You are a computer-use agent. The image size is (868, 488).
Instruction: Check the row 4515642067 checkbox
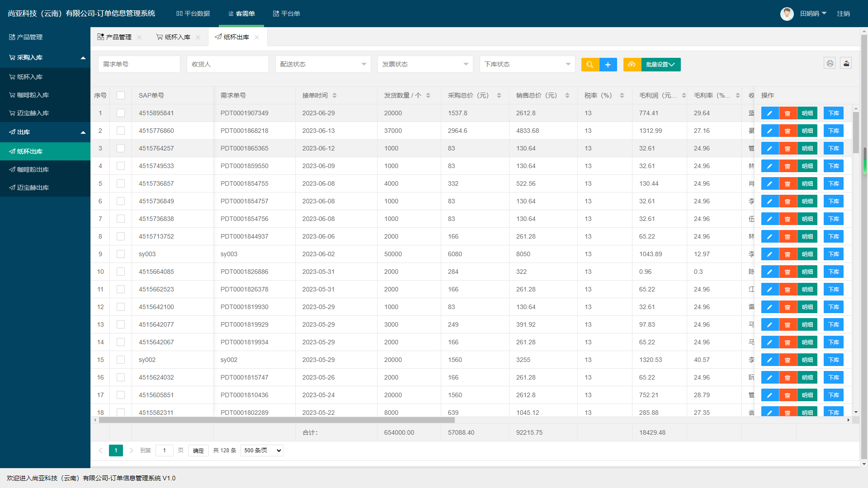click(x=121, y=342)
